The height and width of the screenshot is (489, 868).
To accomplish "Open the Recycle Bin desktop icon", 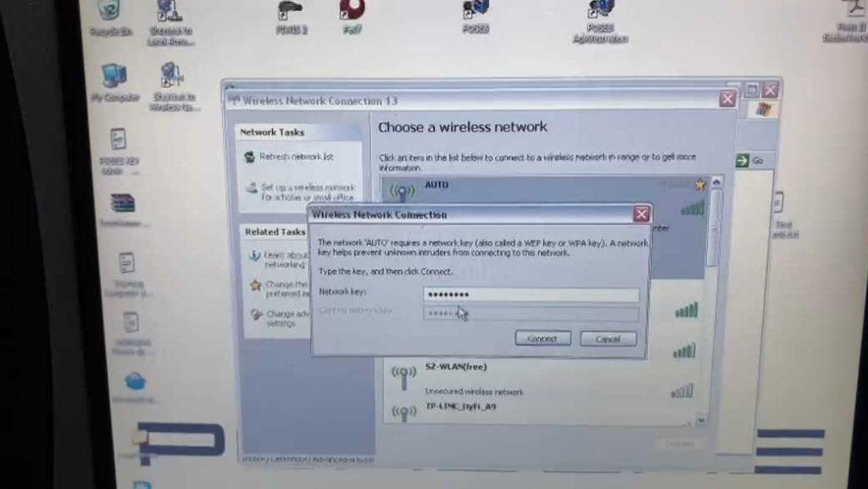I will (110, 17).
